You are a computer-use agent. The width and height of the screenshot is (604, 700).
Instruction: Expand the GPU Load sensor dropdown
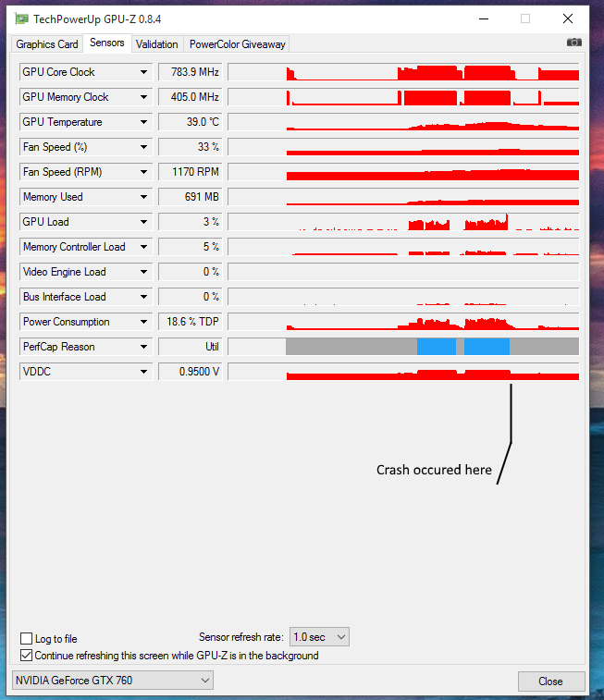143,222
